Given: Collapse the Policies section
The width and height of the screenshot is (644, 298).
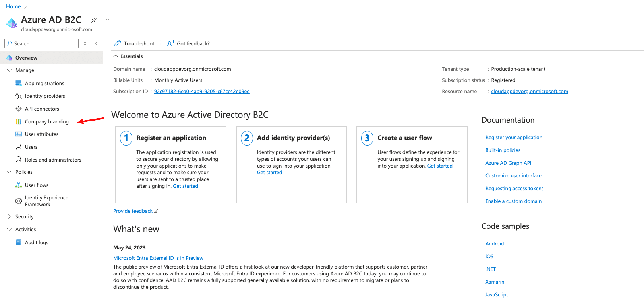Looking at the screenshot, I should pyautogui.click(x=10, y=172).
